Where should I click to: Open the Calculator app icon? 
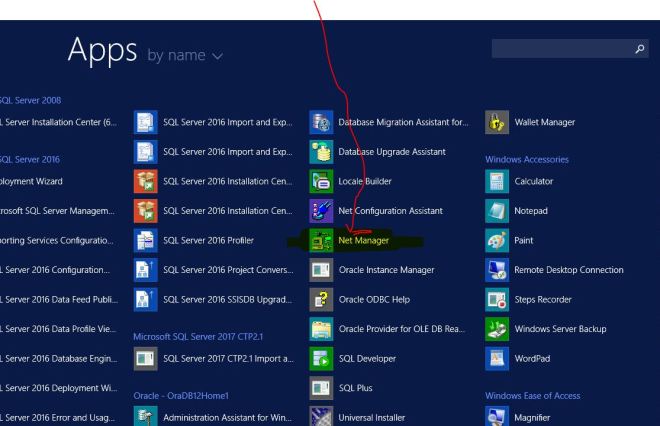coord(496,182)
